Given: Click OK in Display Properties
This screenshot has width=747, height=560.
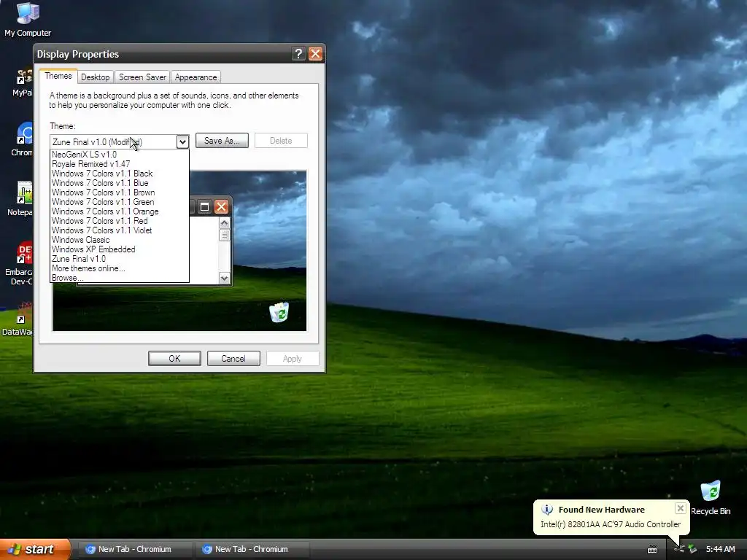Looking at the screenshot, I should pyautogui.click(x=174, y=359).
